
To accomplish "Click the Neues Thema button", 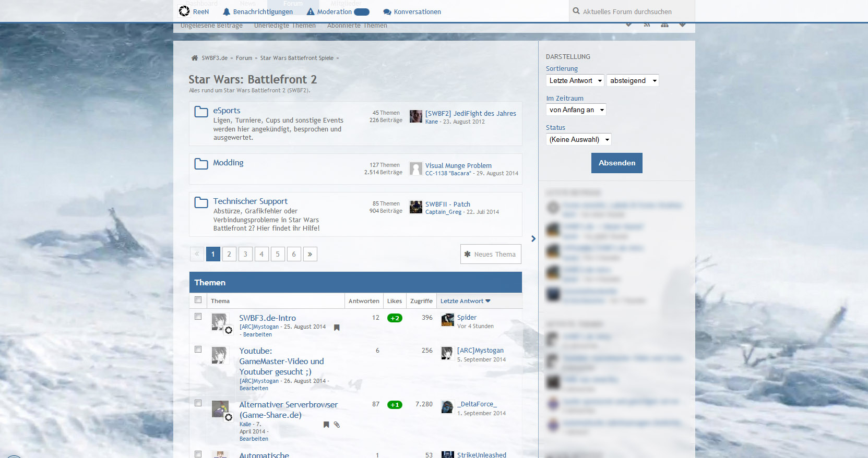I will 491,254.
